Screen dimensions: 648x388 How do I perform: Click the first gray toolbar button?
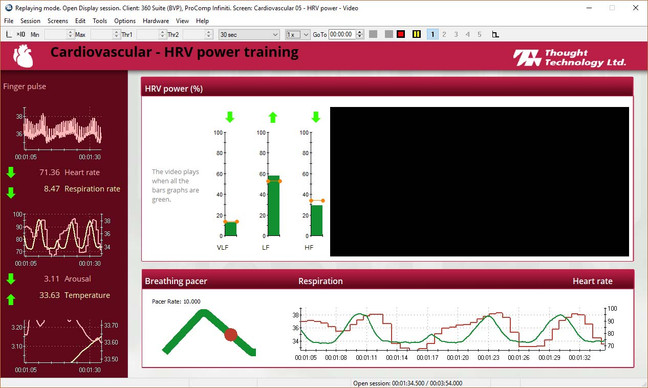(373, 34)
